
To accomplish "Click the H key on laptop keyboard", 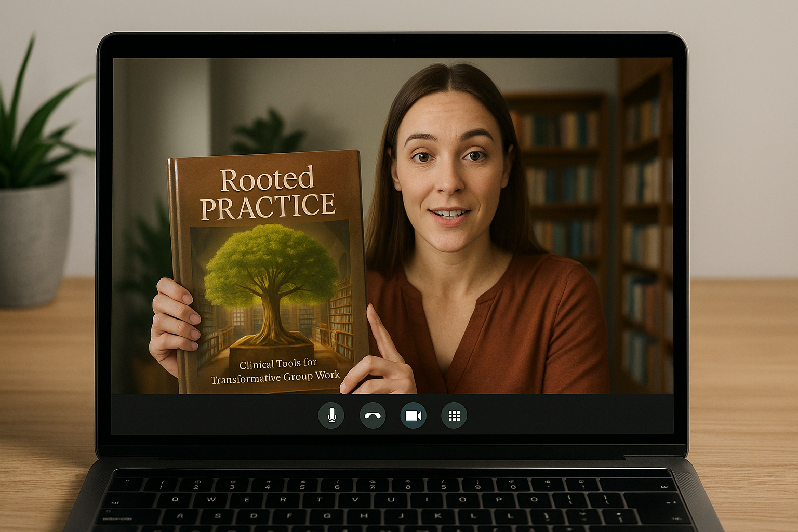I will pyautogui.click(x=364, y=516).
